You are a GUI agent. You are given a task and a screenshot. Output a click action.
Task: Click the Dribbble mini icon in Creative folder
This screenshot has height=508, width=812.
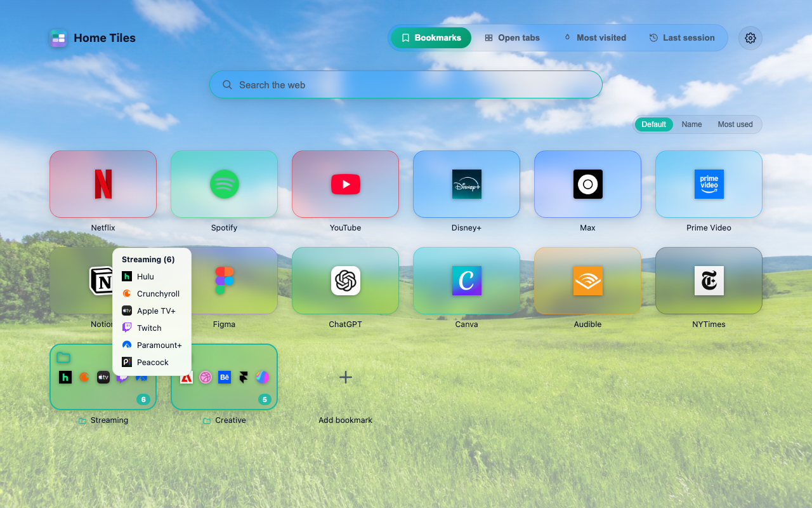pos(206,377)
